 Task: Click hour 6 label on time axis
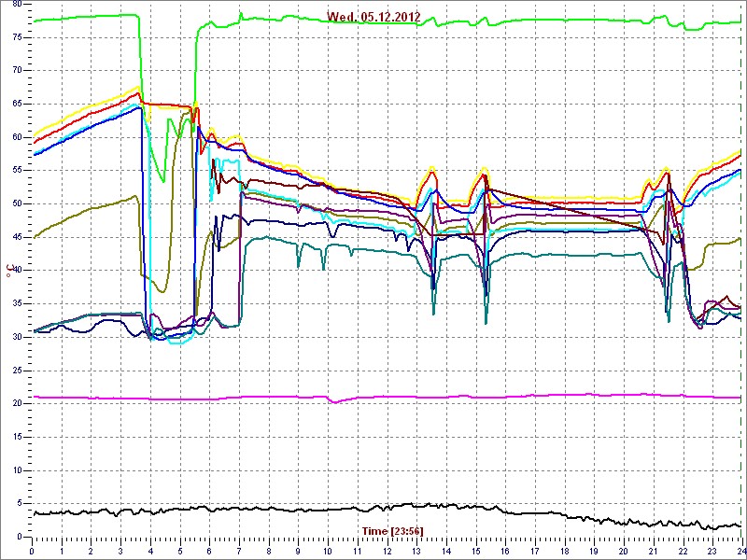click(209, 549)
